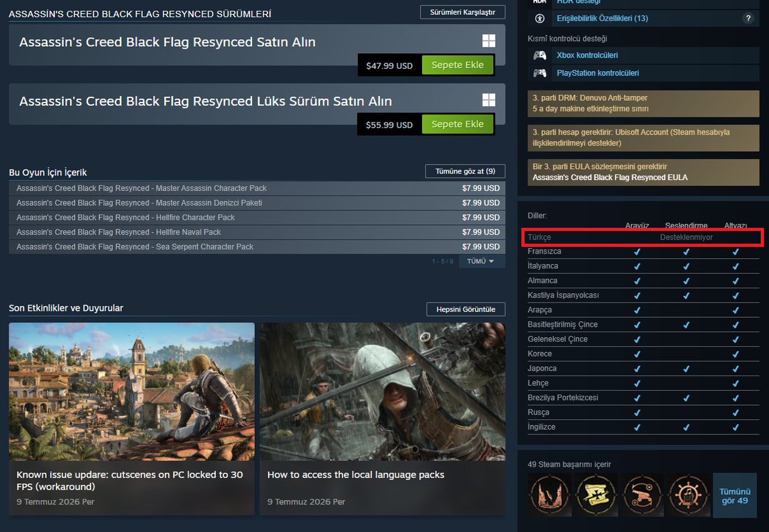Click the Fransızca language label

click(x=544, y=251)
